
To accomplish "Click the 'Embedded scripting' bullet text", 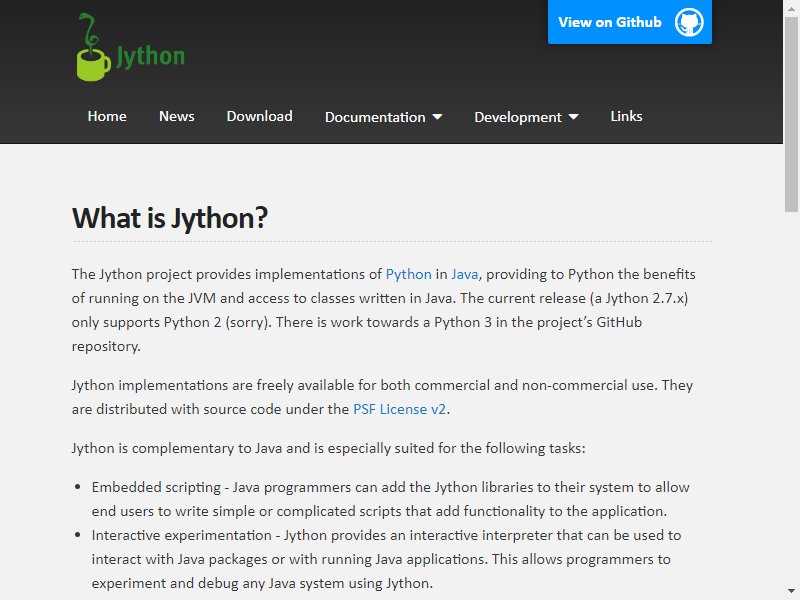I will click(x=390, y=499).
